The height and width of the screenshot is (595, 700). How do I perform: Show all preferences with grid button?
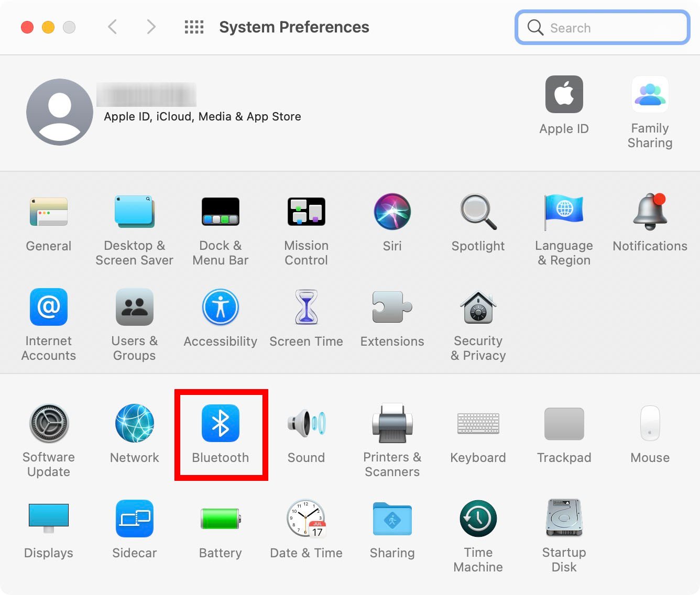pyautogui.click(x=194, y=27)
